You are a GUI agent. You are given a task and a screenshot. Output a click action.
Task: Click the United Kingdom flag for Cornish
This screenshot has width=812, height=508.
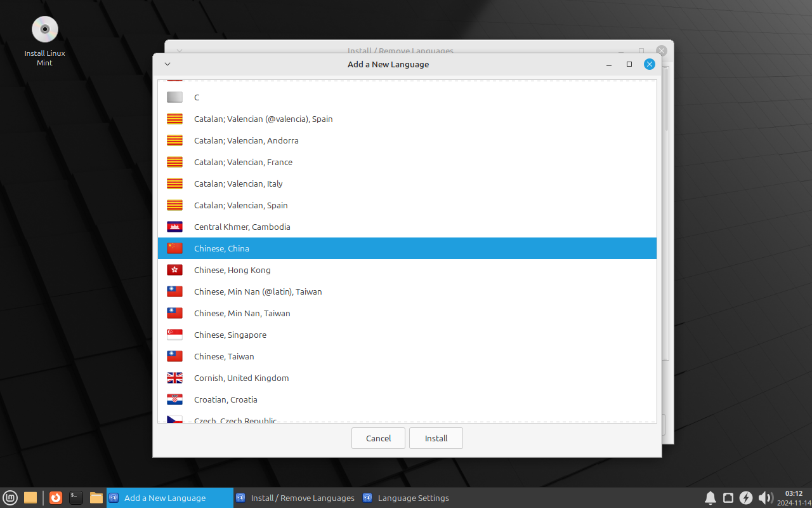coord(174,378)
